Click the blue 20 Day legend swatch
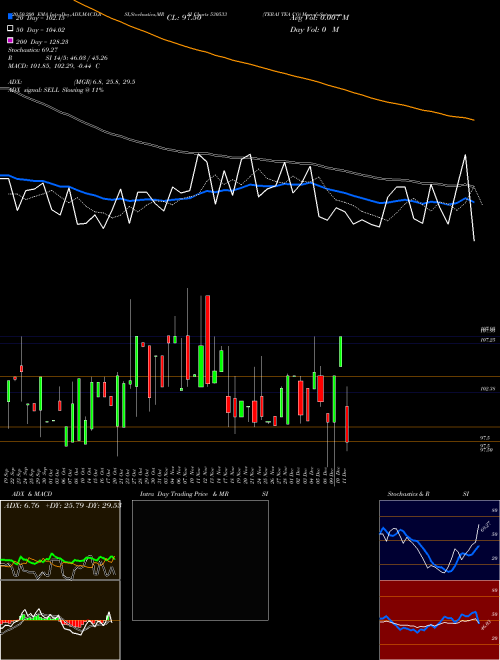500x660 pixels. tap(11, 17)
